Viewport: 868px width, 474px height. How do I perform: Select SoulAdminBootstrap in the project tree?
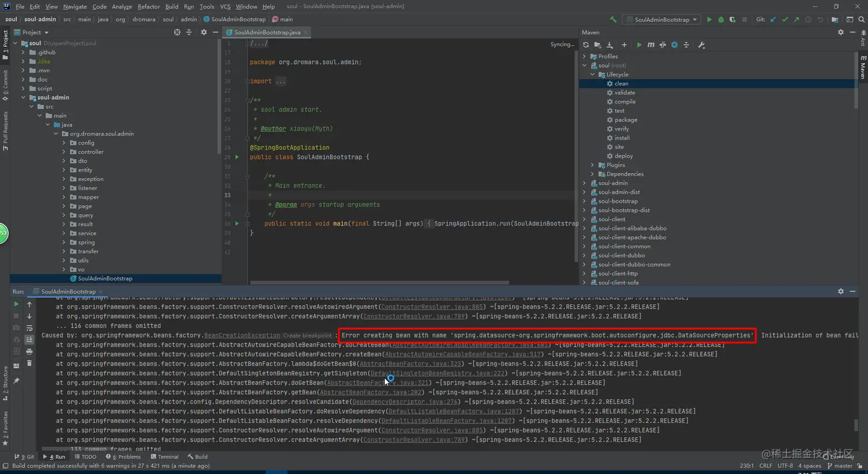[104, 279]
